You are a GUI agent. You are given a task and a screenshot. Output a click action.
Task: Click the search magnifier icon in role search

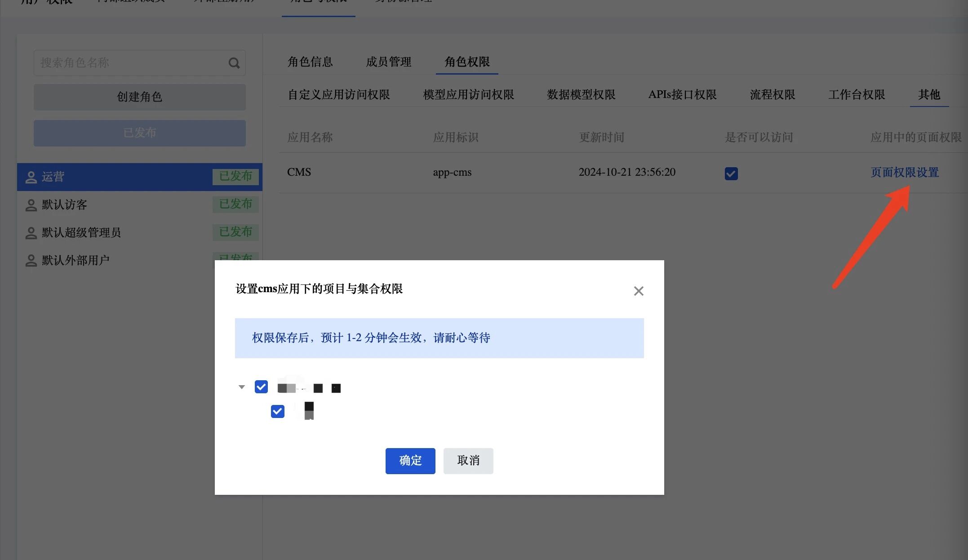(234, 63)
